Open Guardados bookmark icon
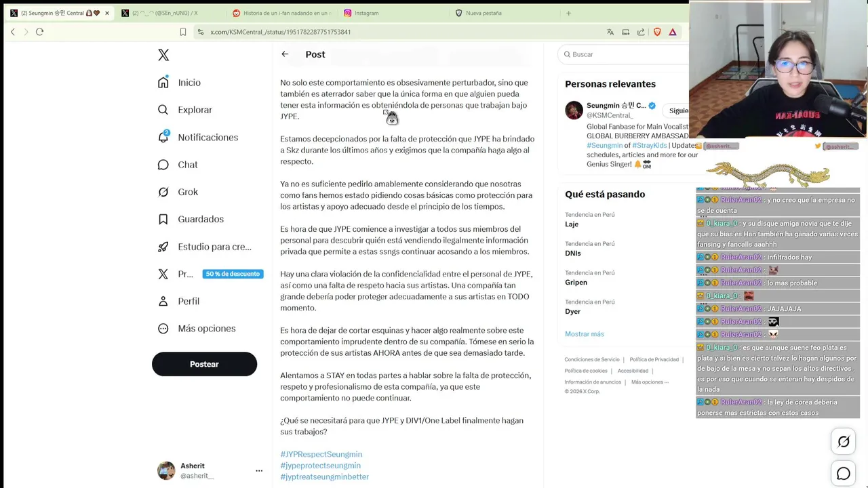The width and height of the screenshot is (868, 488). tap(163, 219)
